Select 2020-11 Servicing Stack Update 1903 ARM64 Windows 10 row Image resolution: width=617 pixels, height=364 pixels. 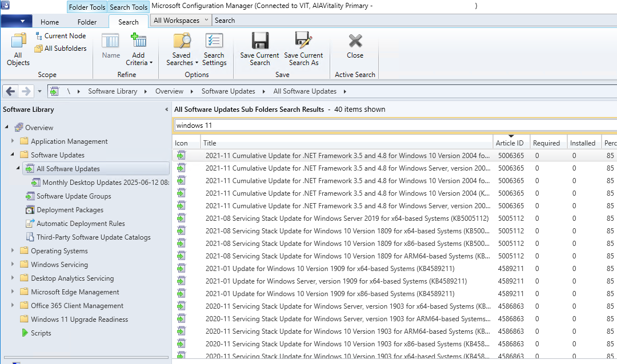click(x=395, y=331)
